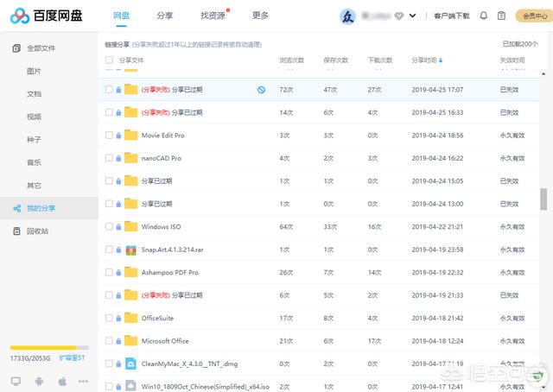Check the Ashampoo PDF Pro checkbox
Screen dimensions: 553x392
click(x=110, y=272)
